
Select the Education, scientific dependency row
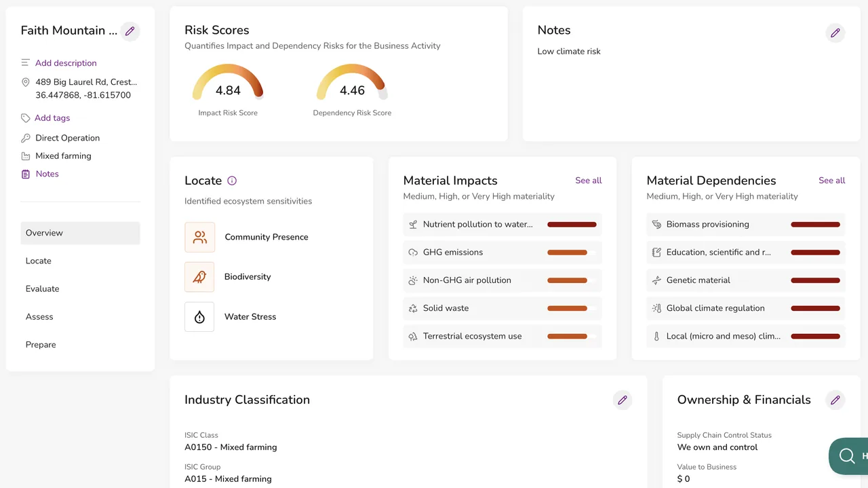tap(746, 252)
